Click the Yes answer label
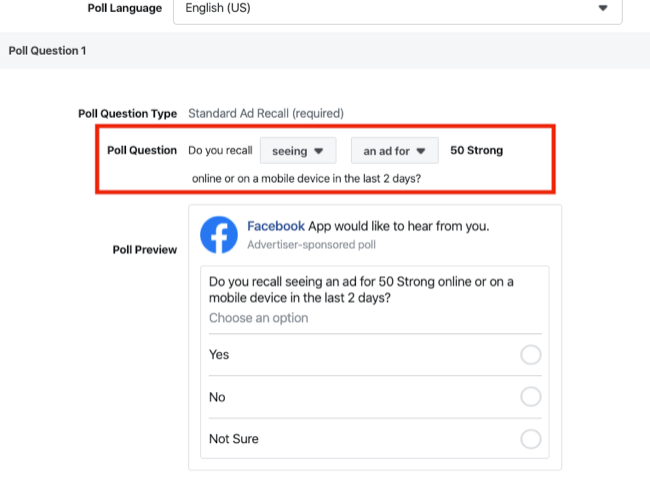 tap(219, 355)
